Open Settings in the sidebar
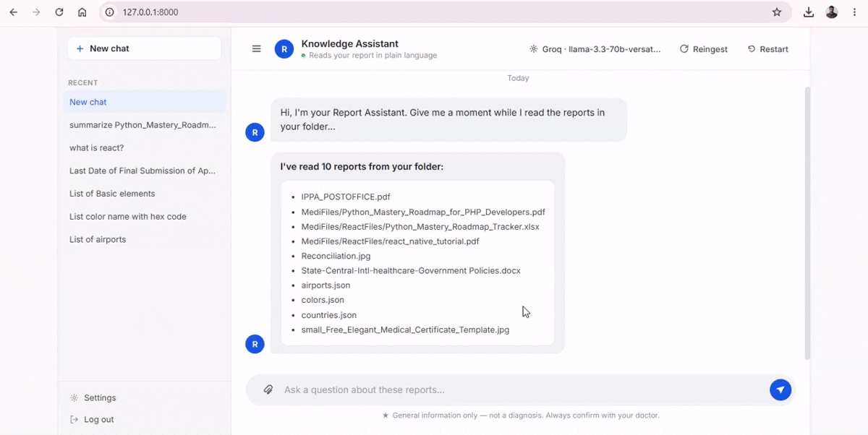 point(93,397)
